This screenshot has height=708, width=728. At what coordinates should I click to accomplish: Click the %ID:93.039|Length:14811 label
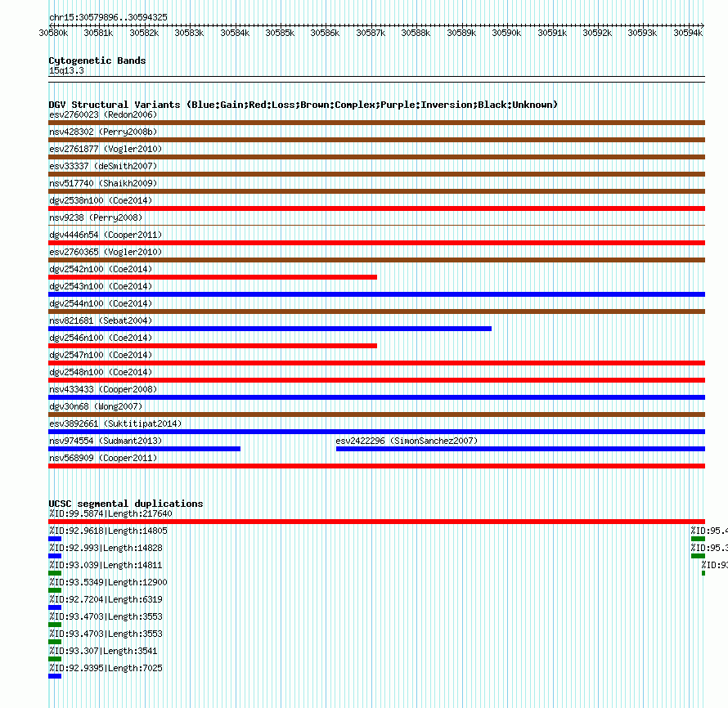pos(106,565)
